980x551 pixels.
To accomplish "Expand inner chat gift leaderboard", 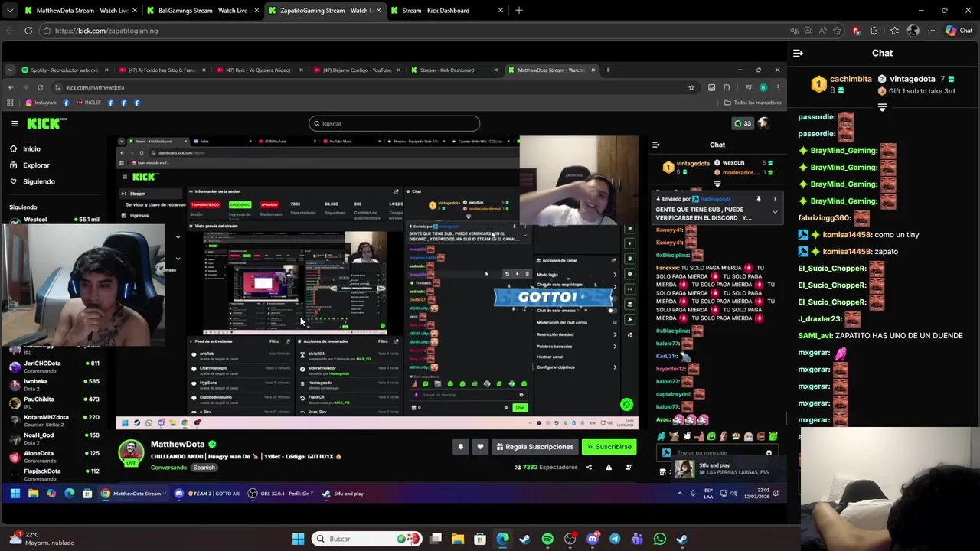I will (x=717, y=184).
